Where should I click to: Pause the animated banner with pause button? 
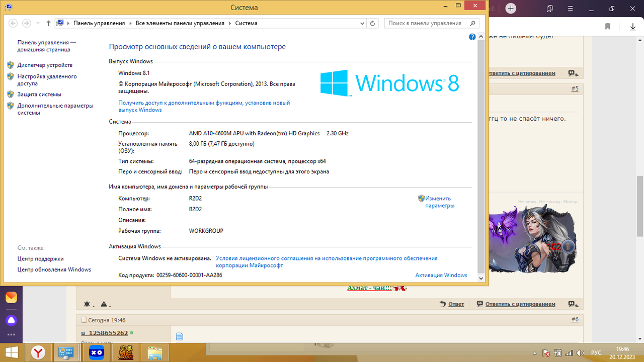pos(569,246)
